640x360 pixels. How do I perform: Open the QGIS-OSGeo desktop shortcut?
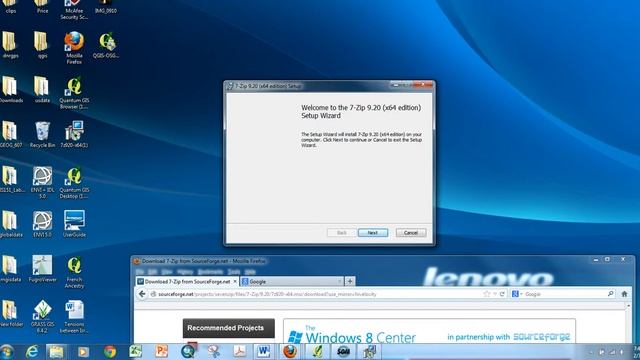(x=106, y=45)
